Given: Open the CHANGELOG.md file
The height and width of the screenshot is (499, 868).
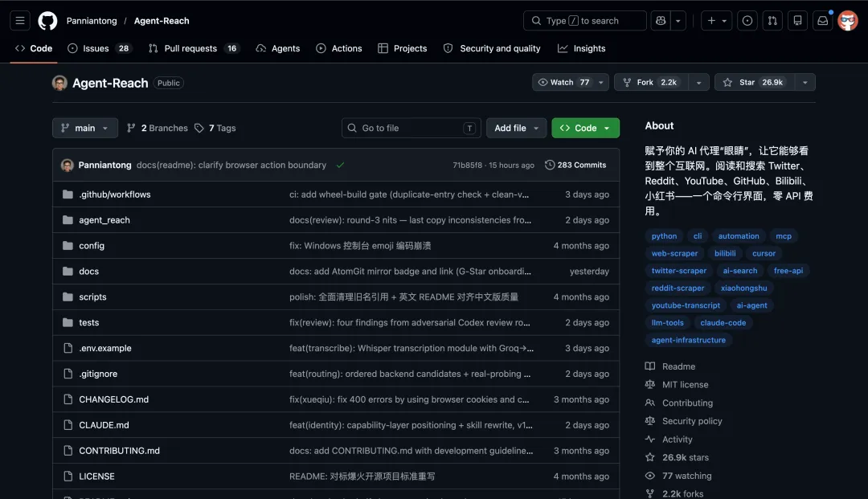Looking at the screenshot, I should 113,399.
